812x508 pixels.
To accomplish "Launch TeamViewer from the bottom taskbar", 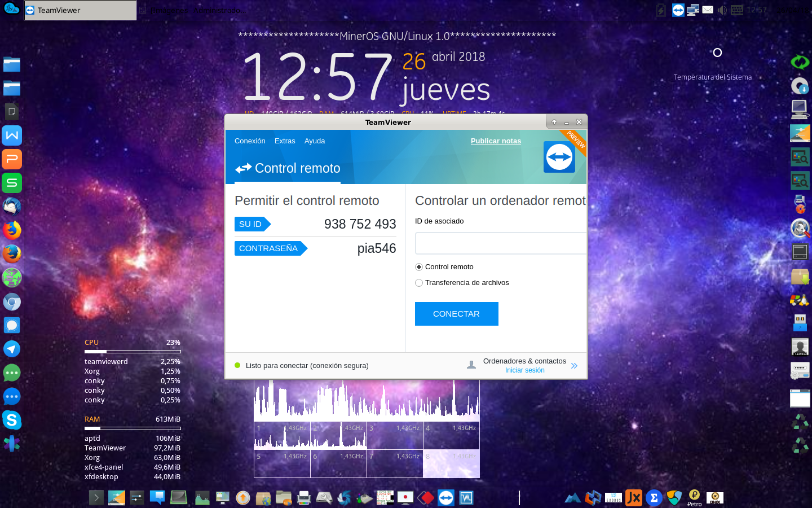I will coord(445,498).
